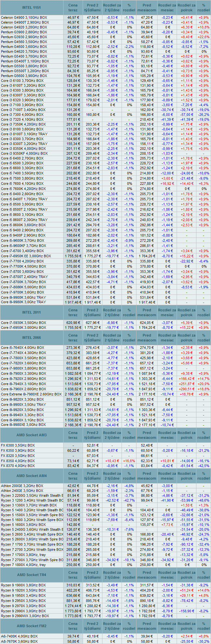Click Core i7-5930K 3,50GHz BOX

click(x=23, y=323)
